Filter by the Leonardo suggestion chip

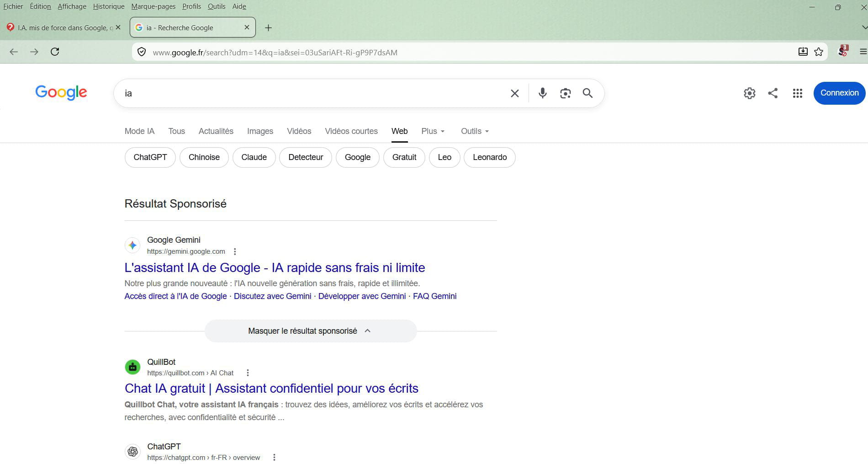490,157
